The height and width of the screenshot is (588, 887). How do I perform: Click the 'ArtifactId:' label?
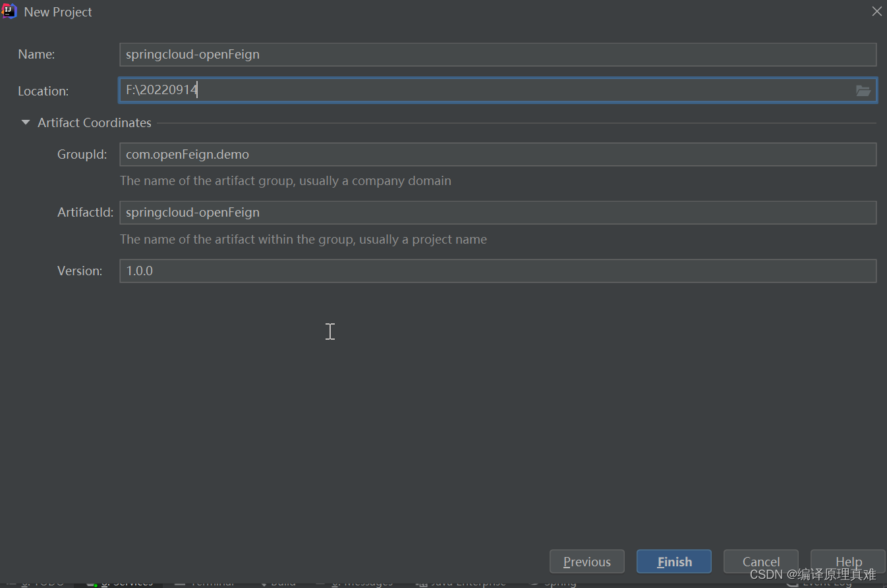(86, 213)
